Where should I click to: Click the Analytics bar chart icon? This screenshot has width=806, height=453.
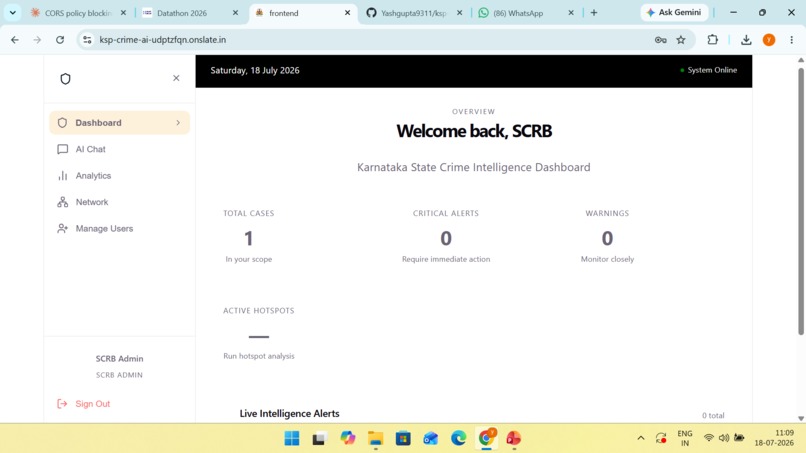click(62, 176)
